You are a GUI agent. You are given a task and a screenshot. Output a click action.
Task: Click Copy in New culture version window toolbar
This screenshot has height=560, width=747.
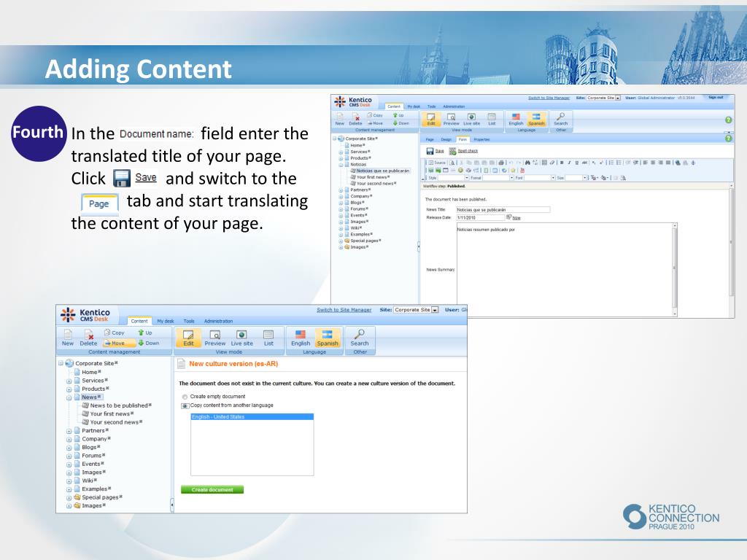115,332
